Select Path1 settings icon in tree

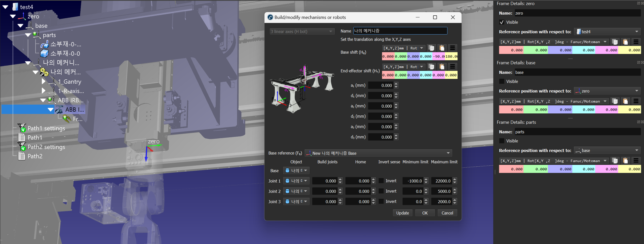point(22,128)
